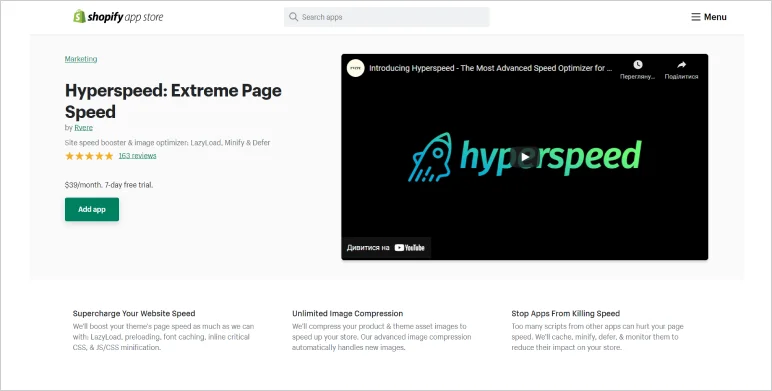Click the Menu text label
Image resolution: width=772 pixels, height=391 pixels.
tap(715, 17)
